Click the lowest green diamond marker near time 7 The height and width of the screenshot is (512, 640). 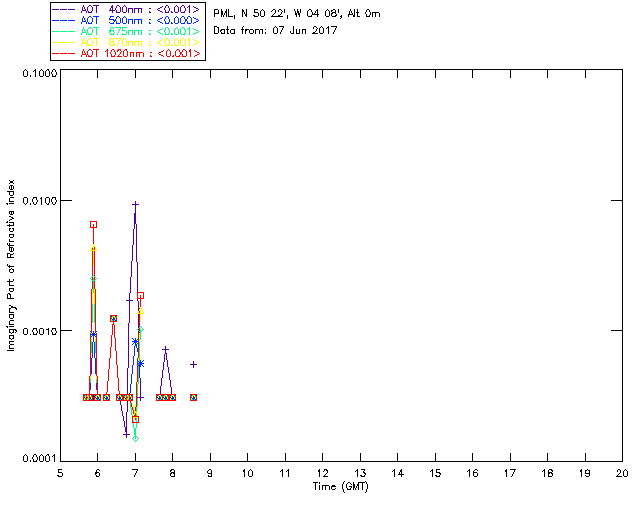(x=136, y=439)
